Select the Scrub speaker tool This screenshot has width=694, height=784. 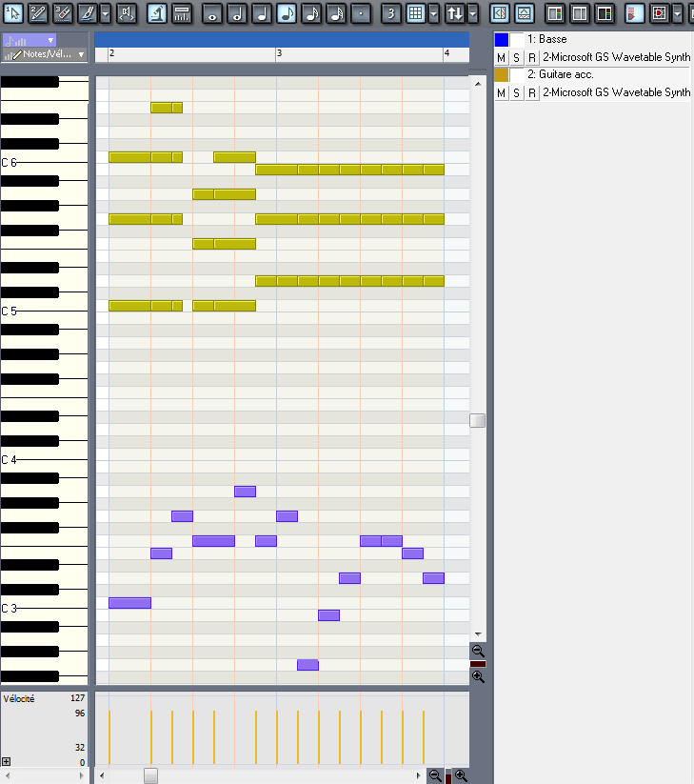(127, 13)
